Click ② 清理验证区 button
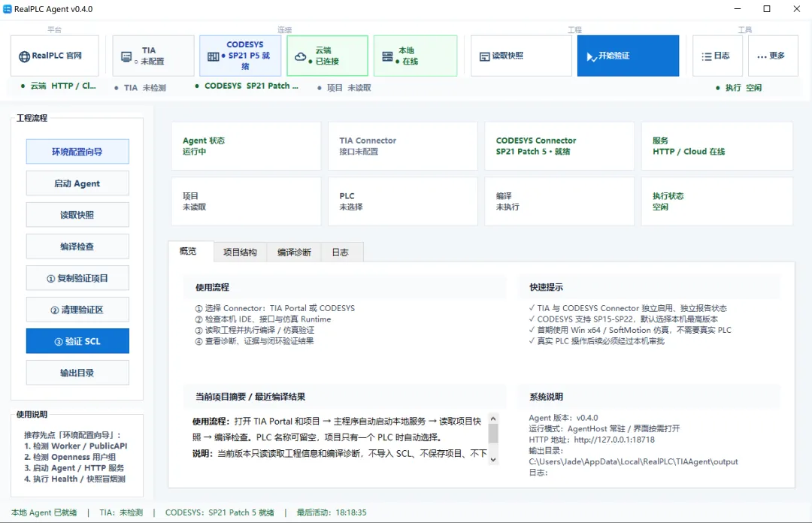 coord(77,309)
